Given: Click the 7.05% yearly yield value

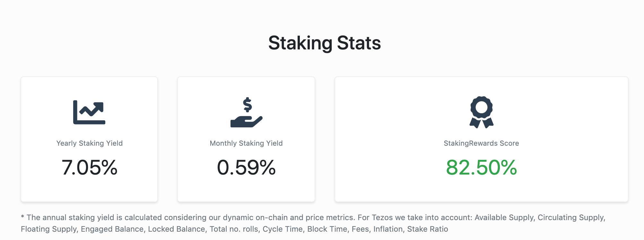Looking at the screenshot, I should pos(90,167).
